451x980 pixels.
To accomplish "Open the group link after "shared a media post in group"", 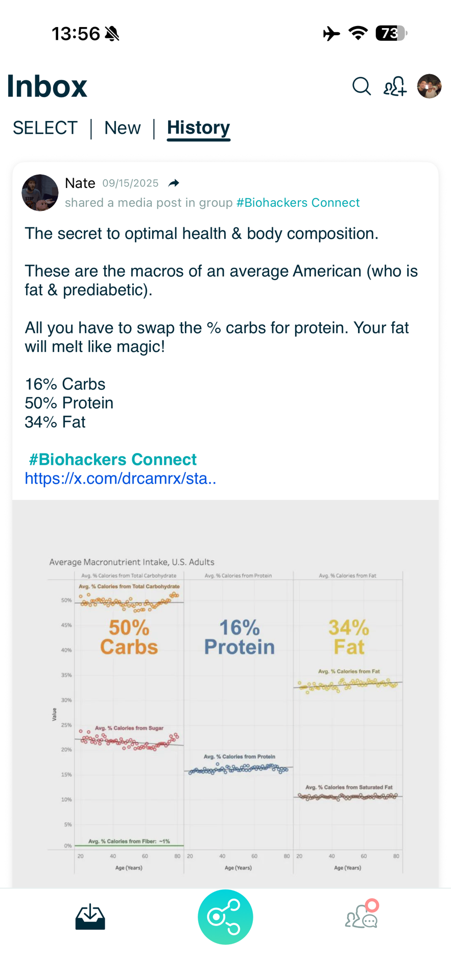I will click(298, 203).
